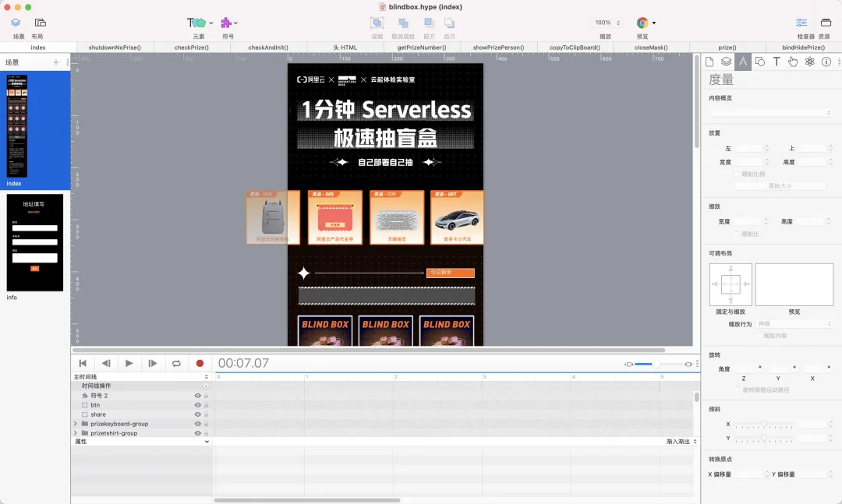Change the 100% zoom stepper
842x504 pixels.
tap(618, 23)
